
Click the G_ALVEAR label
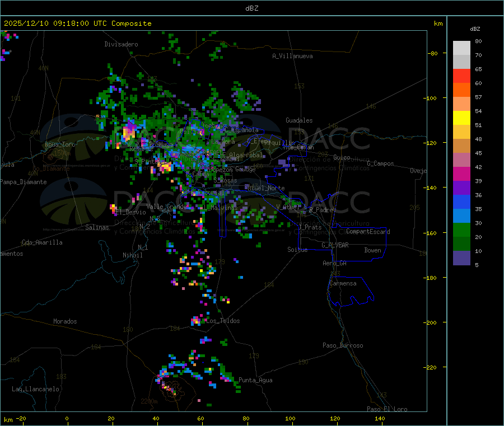[x=335, y=245]
